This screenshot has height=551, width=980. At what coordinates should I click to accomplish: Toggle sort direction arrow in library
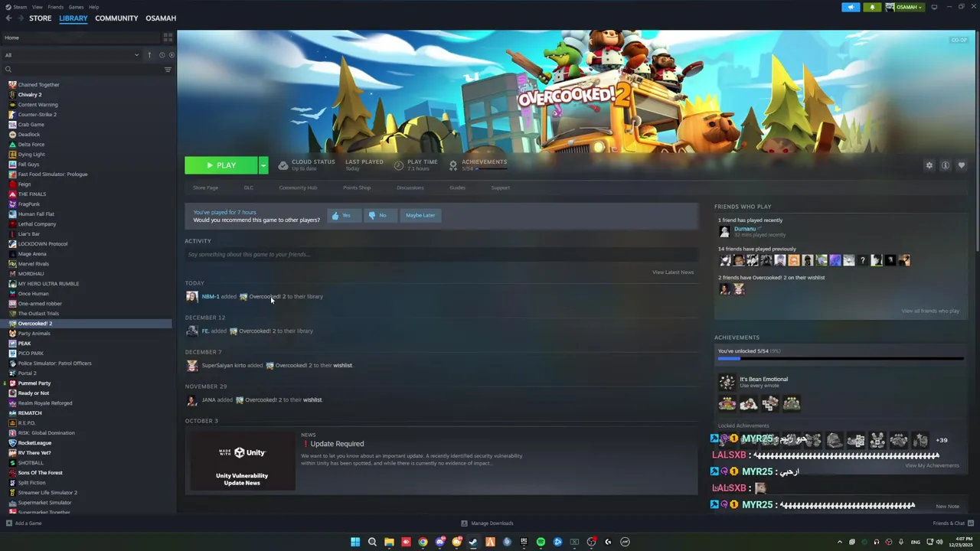point(149,55)
